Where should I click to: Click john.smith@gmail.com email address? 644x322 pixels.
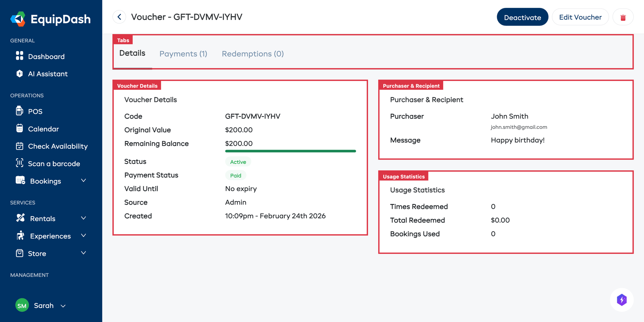click(x=519, y=127)
